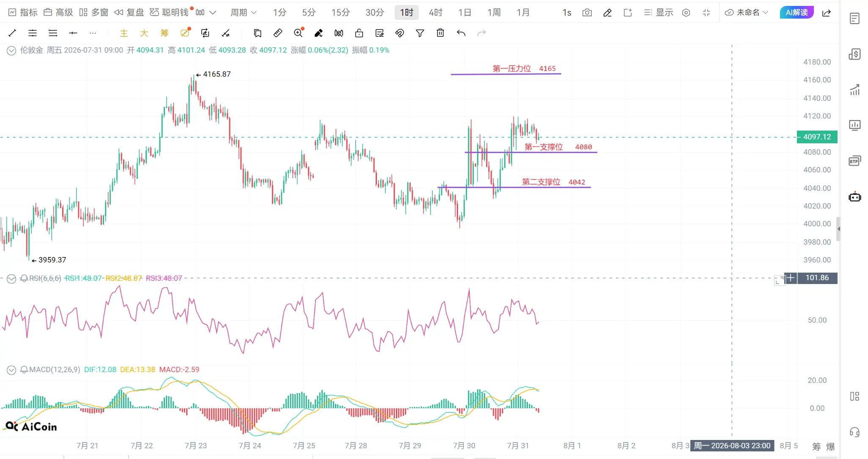Toggle the lock drawings icon
The height and width of the screenshot is (459, 868).
pos(359,33)
